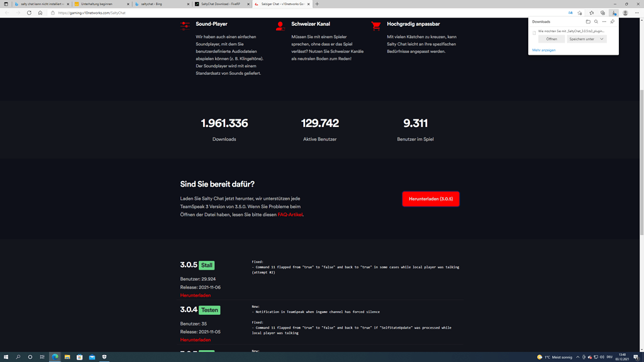
Task: Toggle the favorites star in the address bar
Action: (580, 13)
